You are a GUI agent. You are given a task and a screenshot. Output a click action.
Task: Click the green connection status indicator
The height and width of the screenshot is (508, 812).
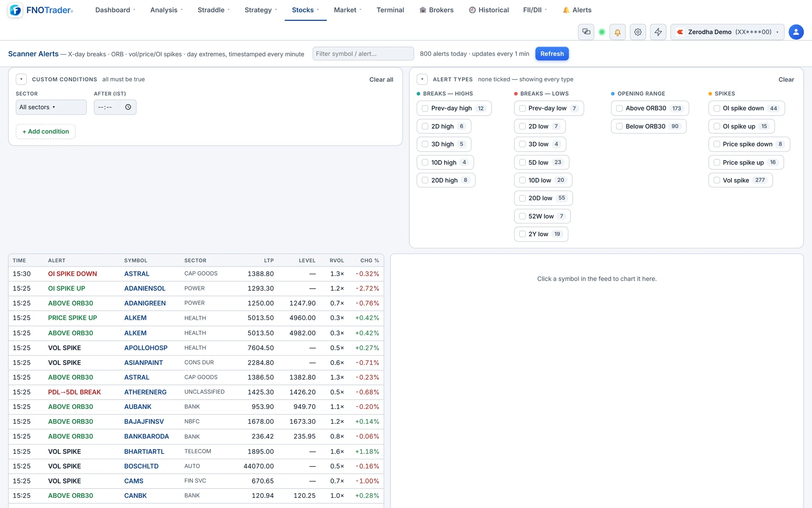(602, 32)
